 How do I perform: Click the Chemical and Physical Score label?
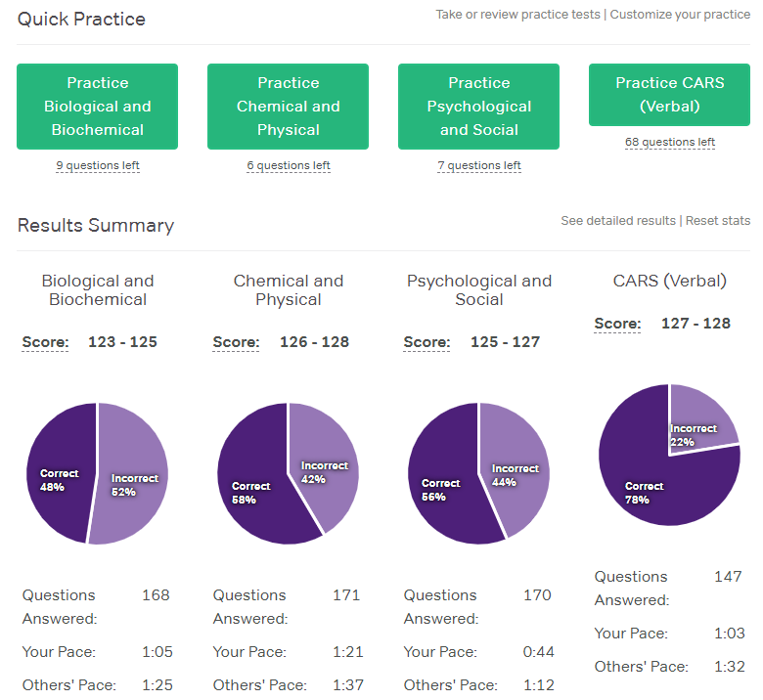point(236,342)
